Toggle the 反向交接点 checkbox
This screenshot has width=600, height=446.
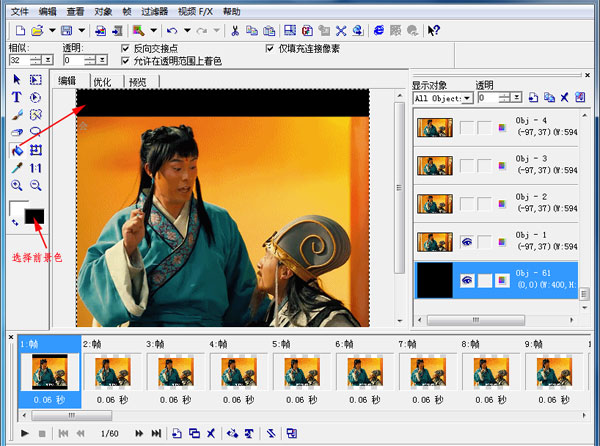click(125, 49)
